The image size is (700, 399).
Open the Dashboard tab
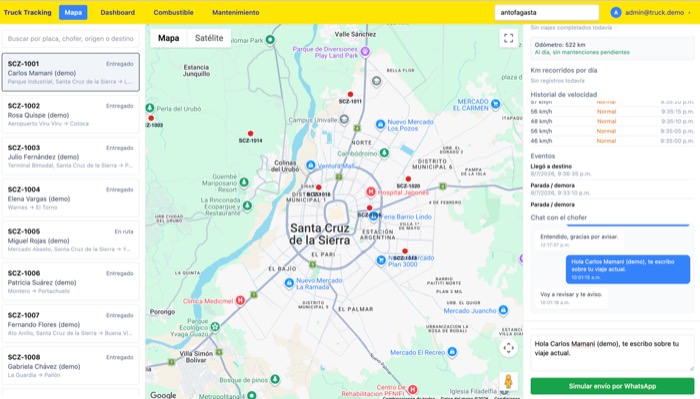point(117,12)
